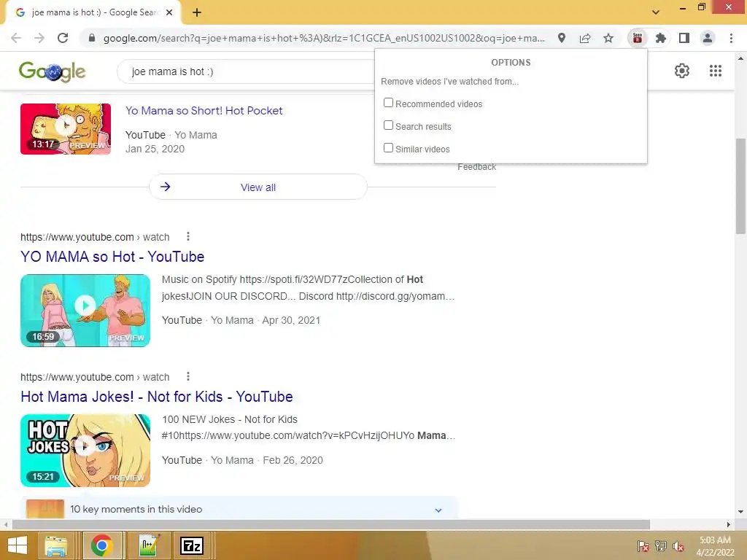
Task: Enable Search results checkbox
Action: coord(388,125)
